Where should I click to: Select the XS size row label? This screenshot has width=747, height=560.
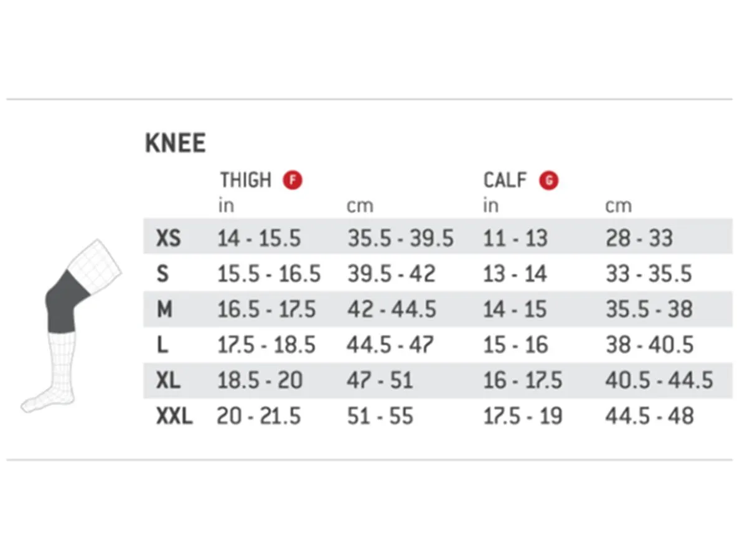[168, 238]
